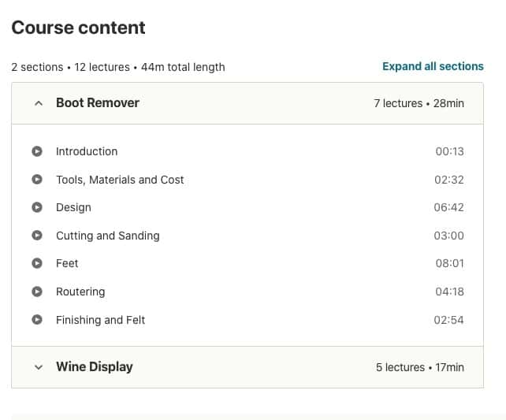Collapse the Boot Remover section chevron

click(x=39, y=103)
